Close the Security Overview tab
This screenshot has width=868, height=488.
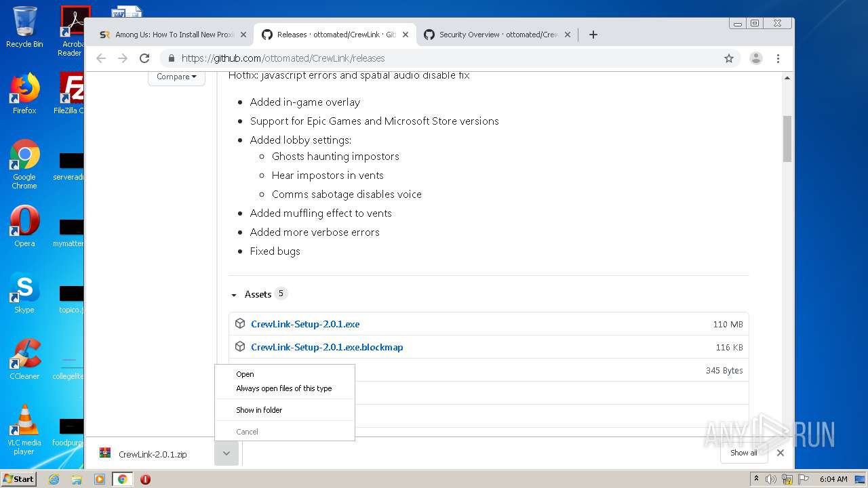568,35
